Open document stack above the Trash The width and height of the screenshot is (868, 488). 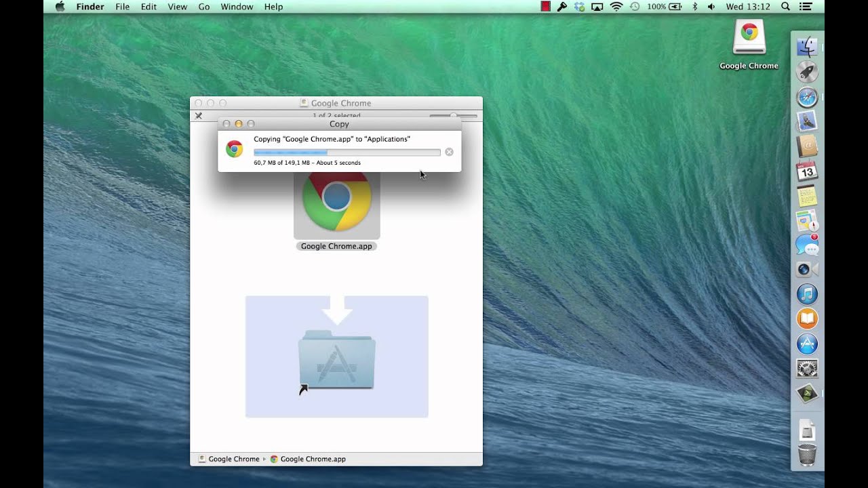(x=807, y=430)
